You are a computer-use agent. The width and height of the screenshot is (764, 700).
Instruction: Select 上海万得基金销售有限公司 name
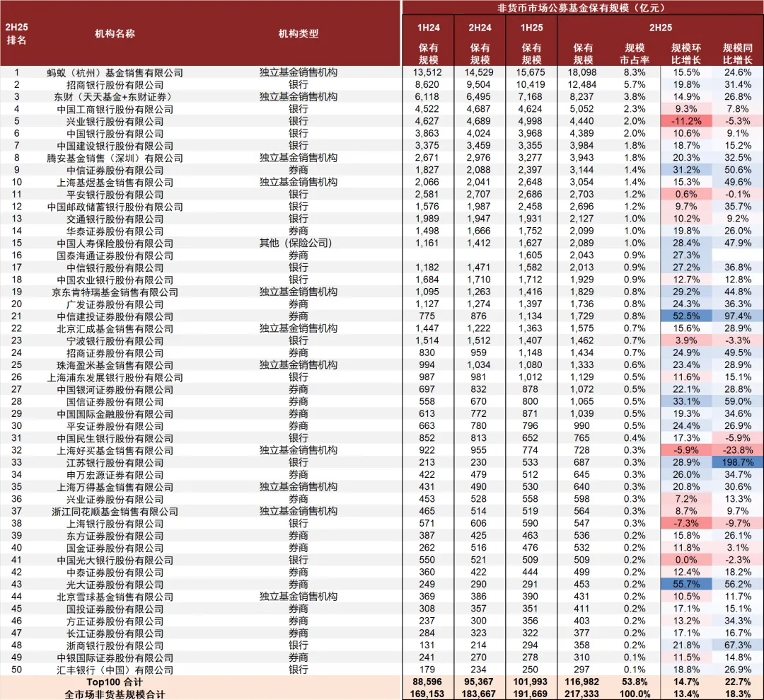click(115, 487)
